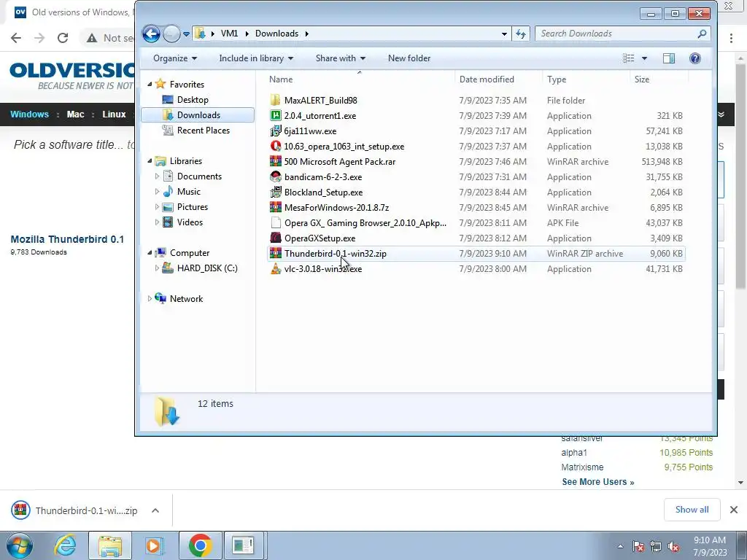The width and height of the screenshot is (747, 560).
Task: Select Thunderbird-0.1-win32.zip archive icon
Action: click(x=275, y=253)
